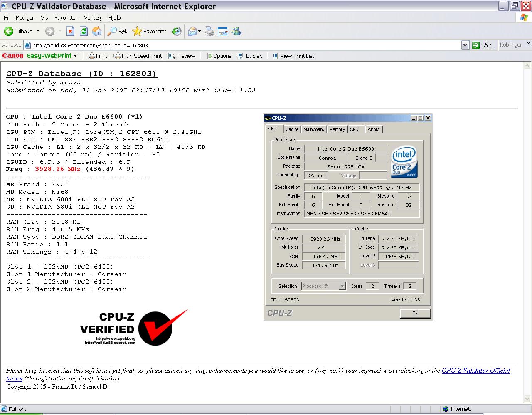Open the Verktøy menu
Image resolution: width=532 pixels, height=415 pixels.
(93, 18)
